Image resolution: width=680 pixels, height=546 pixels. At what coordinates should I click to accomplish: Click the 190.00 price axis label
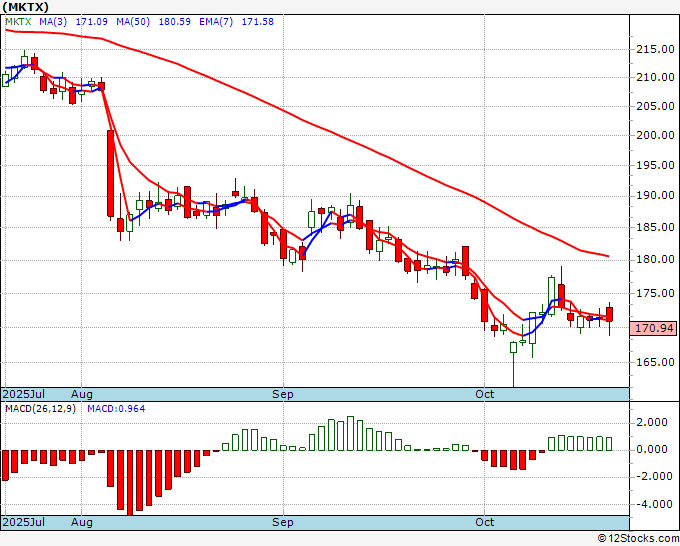pyautogui.click(x=655, y=196)
